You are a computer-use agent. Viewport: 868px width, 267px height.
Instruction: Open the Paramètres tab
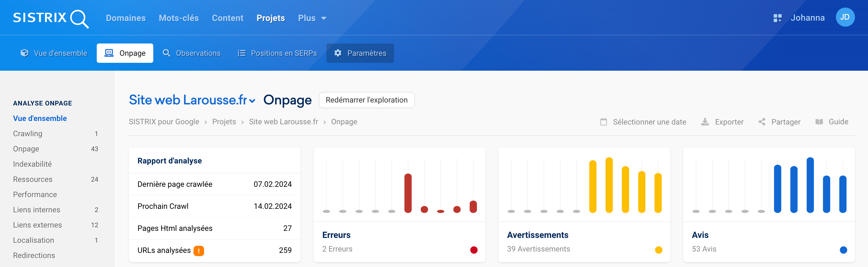pos(360,53)
